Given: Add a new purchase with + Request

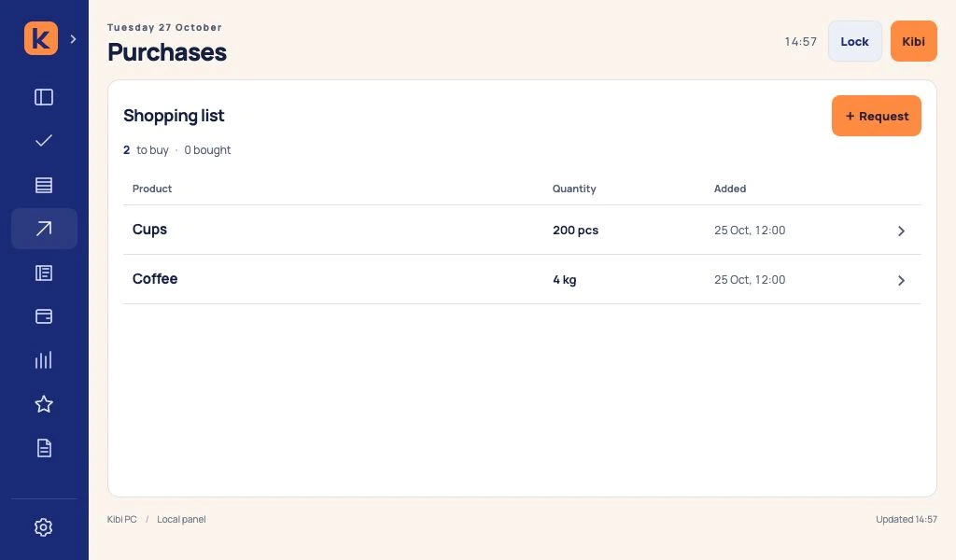Looking at the screenshot, I should click(x=876, y=116).
